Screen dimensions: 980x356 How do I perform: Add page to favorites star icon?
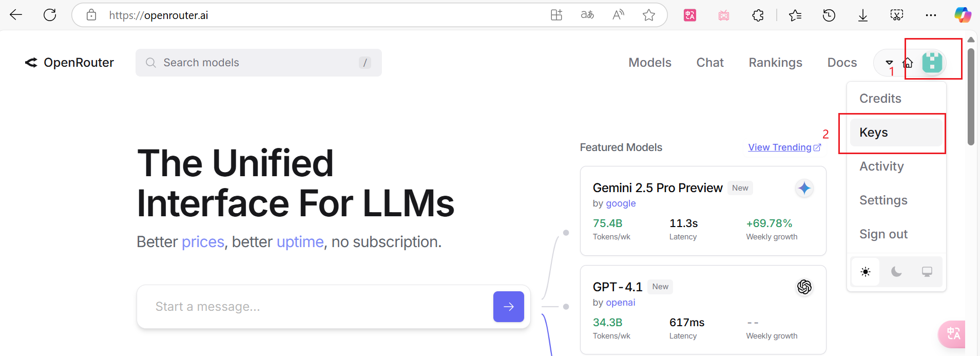(649, 15)
